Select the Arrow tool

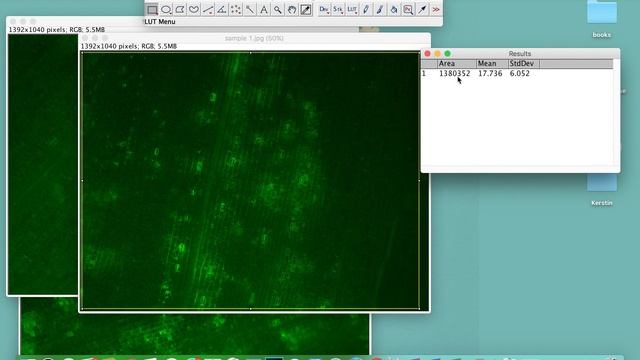coord(422,9)
